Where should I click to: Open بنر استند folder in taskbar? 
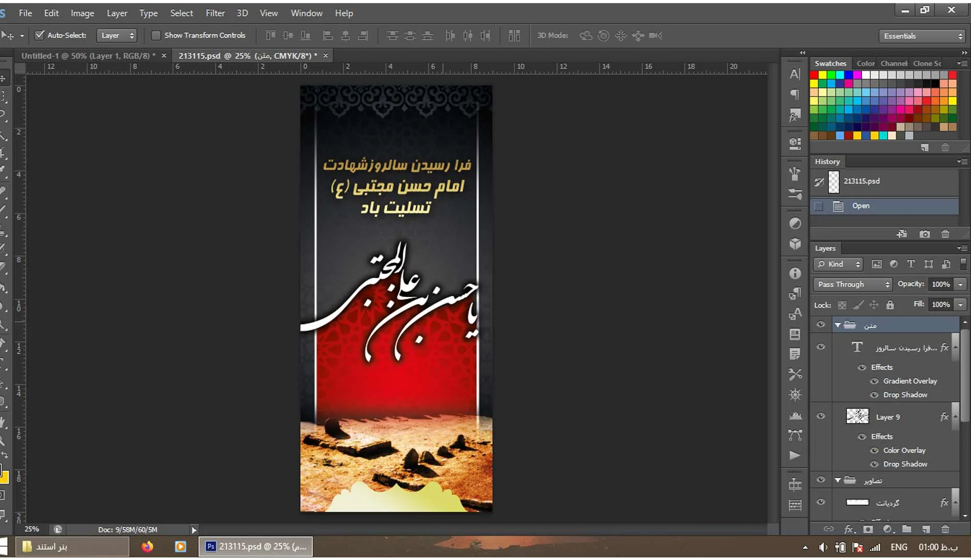coord(72,547)
